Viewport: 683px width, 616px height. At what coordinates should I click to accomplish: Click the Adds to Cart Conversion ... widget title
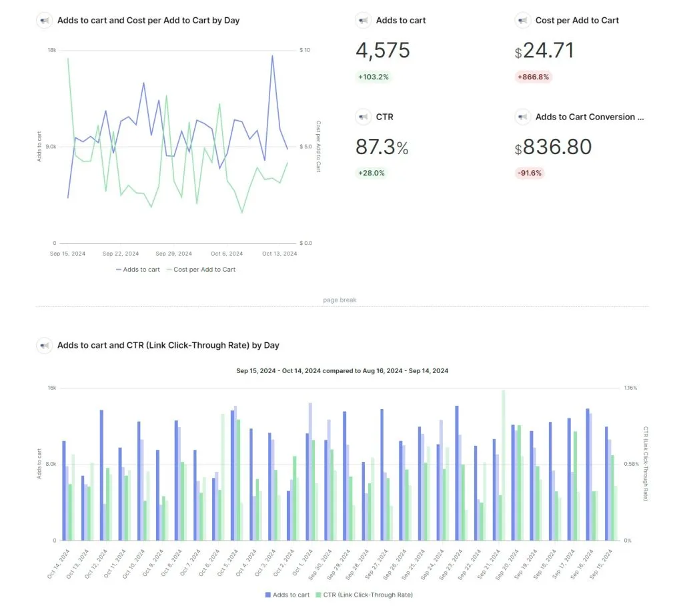click(x=590, y=117)
